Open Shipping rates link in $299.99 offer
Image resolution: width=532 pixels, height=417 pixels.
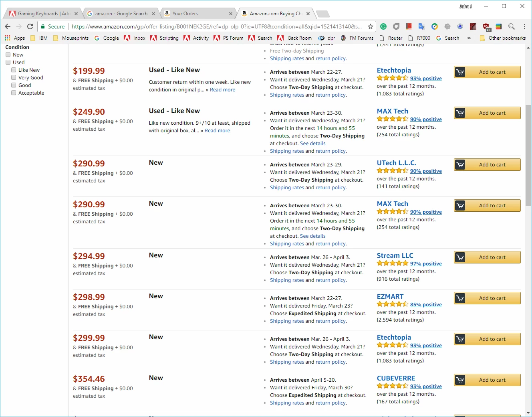tap(287, 362)
